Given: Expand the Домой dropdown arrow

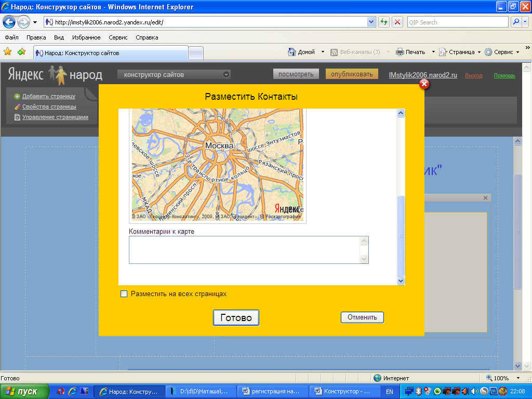Looking at the screenshot, I should pyautogui.click(x=323, y=52).
